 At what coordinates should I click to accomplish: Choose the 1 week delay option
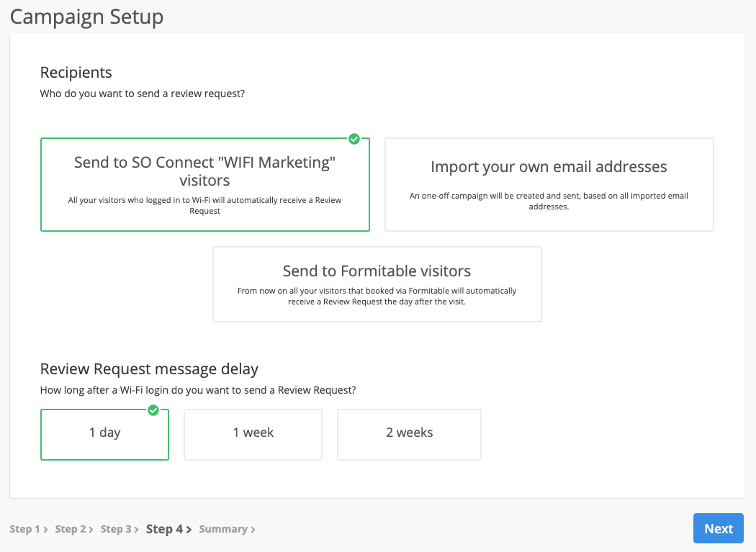click(x=253, y=435)
